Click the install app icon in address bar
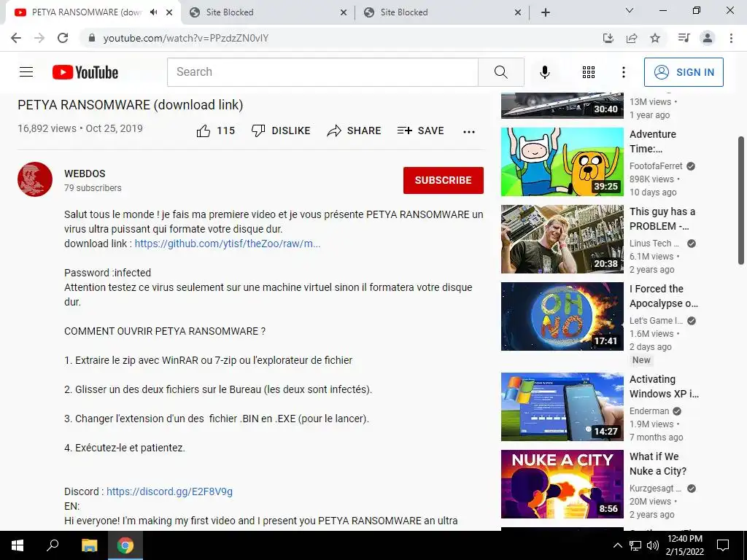747x560 pixels. click(x=608, y=38)
